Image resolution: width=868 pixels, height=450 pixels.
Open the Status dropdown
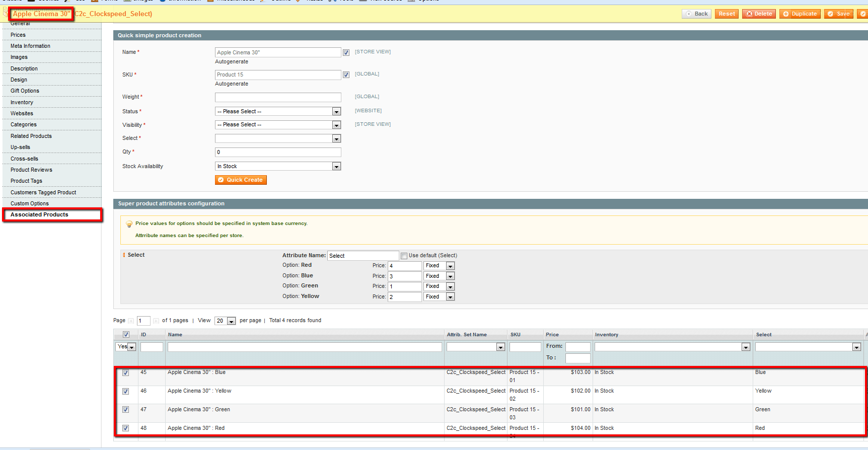pyautogui.click(x=278, y=111)
